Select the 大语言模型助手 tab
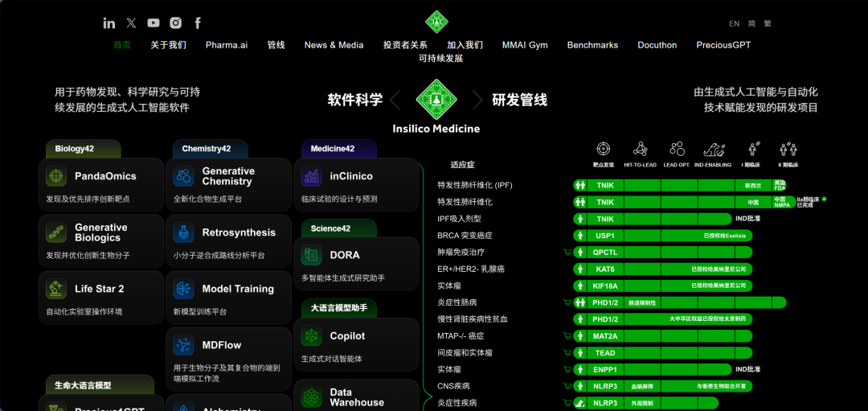 click(339, 307)
